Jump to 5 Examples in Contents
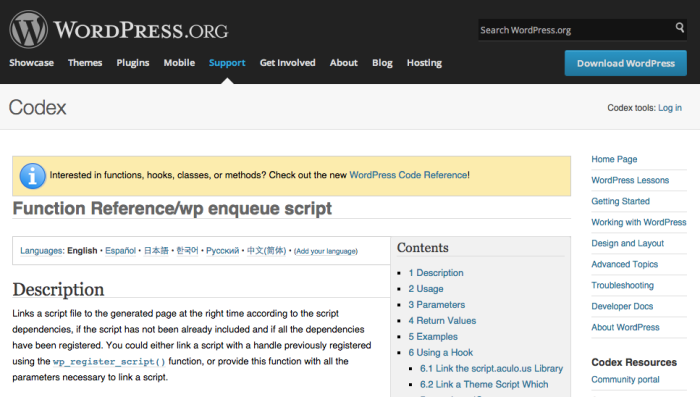 (433, 337)
